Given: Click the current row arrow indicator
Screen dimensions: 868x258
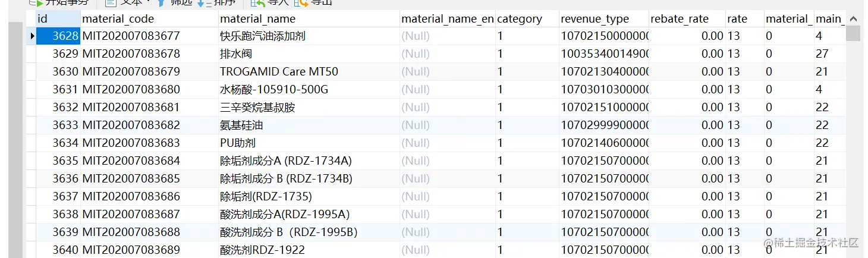Looking at the screenshot, I should pos(32,36).
